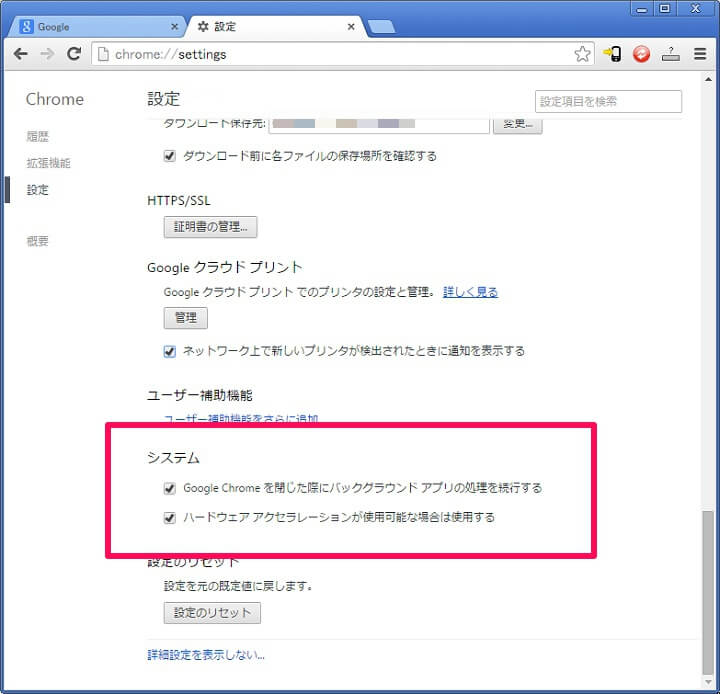
Task: Select 設定 in the sidebar
Action: tap(38, 189)
